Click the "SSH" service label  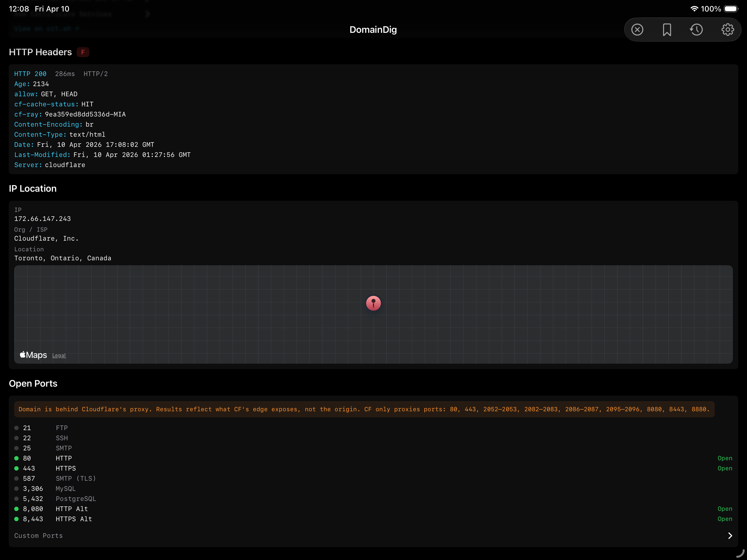pos(62,438)
